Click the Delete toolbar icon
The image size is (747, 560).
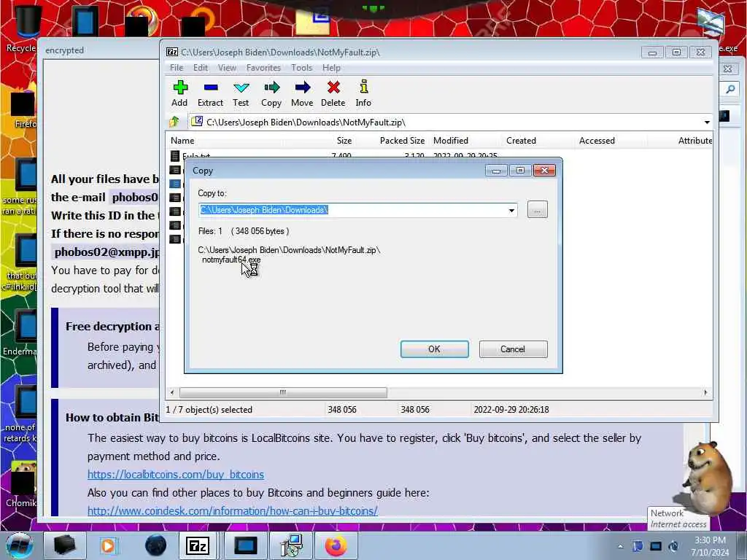[333, 93]
